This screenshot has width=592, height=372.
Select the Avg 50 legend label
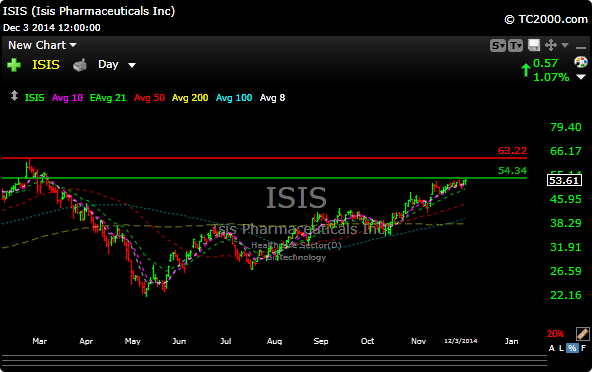[x=150, y=98]
